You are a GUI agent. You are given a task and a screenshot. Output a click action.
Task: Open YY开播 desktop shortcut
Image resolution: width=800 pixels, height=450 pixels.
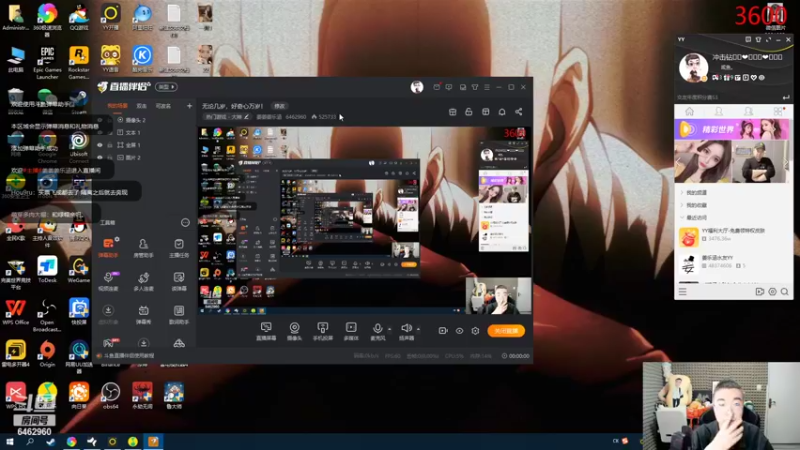(110, 17)
